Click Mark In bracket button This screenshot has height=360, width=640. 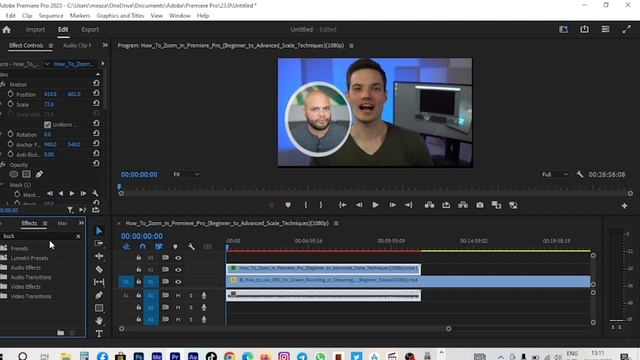coord(305,205)
